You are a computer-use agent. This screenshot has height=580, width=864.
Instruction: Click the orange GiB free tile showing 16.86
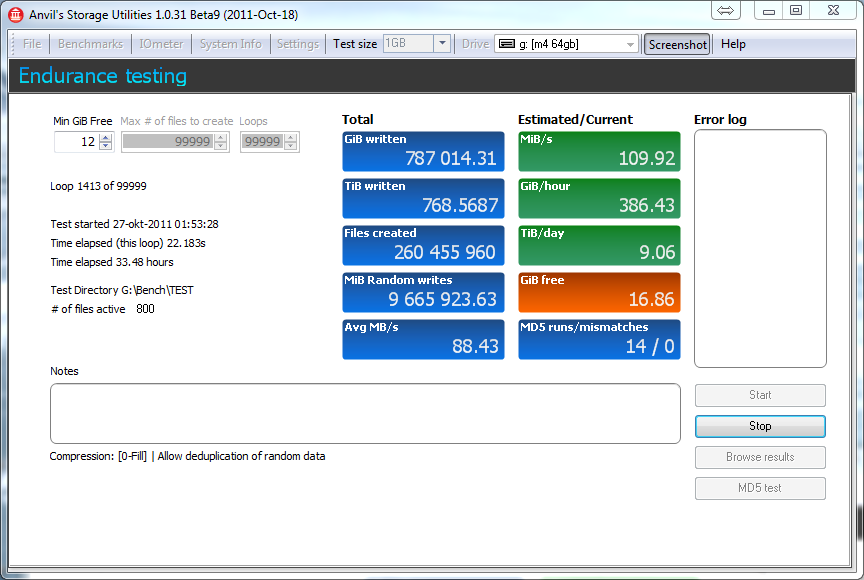click(x=599, y=292)
